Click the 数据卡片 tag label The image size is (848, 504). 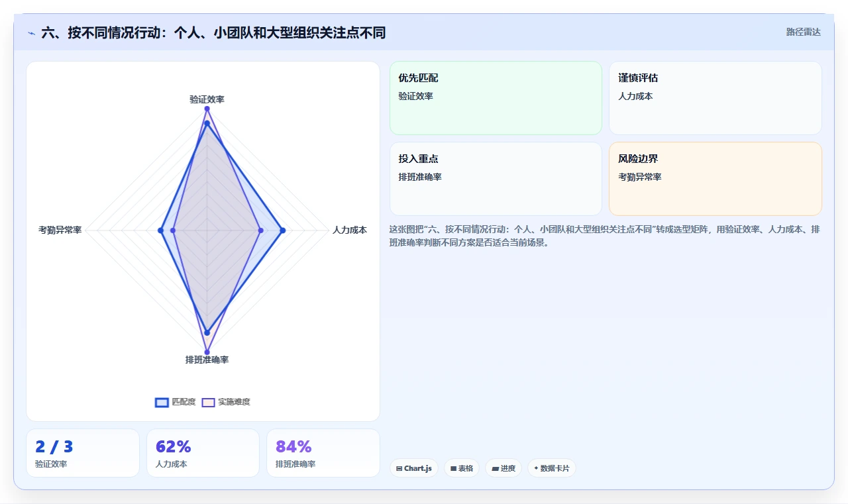click(x=555, y=468)
